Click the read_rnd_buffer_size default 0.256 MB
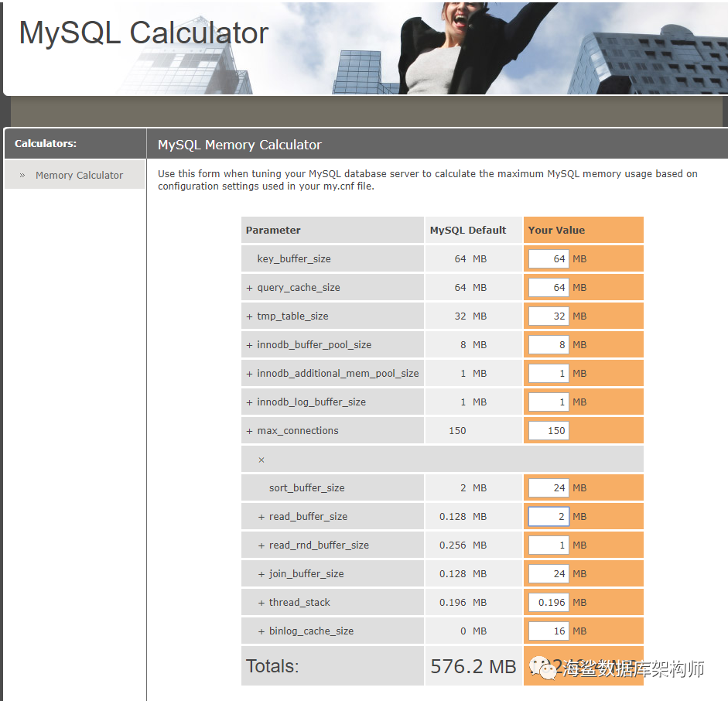 tap(463, 545)
